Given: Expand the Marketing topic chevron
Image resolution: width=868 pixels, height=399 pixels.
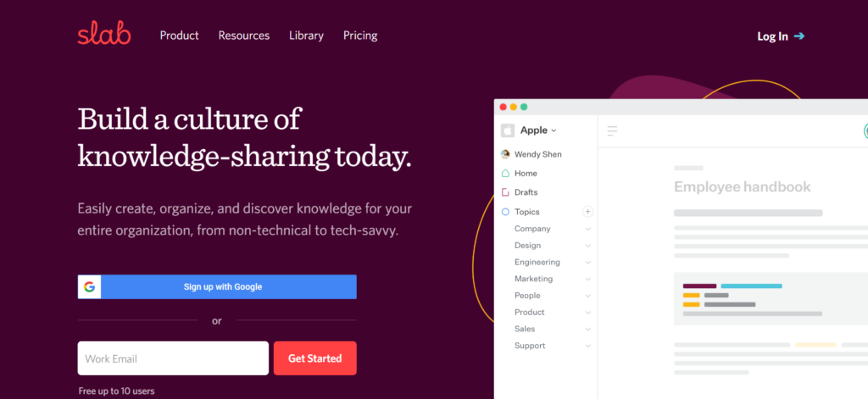Looking at the screenshot, I should [x=588, y=280].
